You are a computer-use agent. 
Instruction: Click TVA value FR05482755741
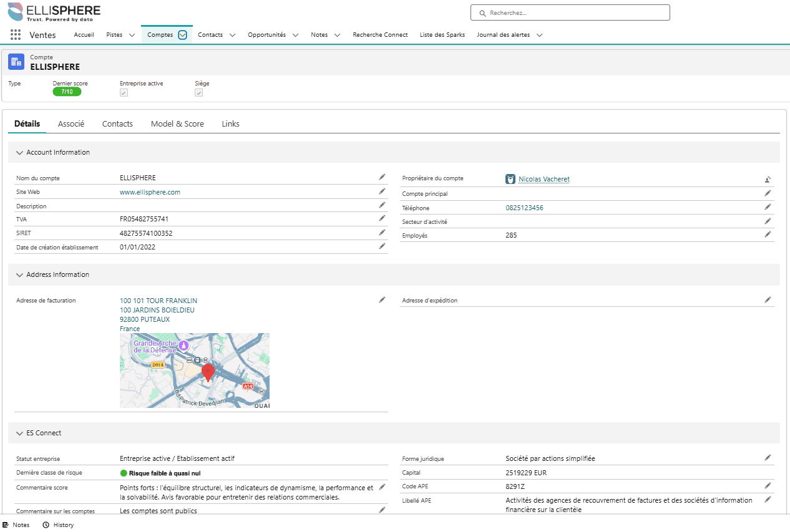144,220
